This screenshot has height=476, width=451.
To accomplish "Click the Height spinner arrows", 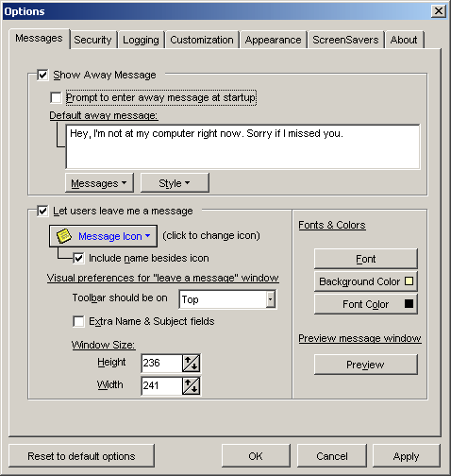I will [192, 363].
